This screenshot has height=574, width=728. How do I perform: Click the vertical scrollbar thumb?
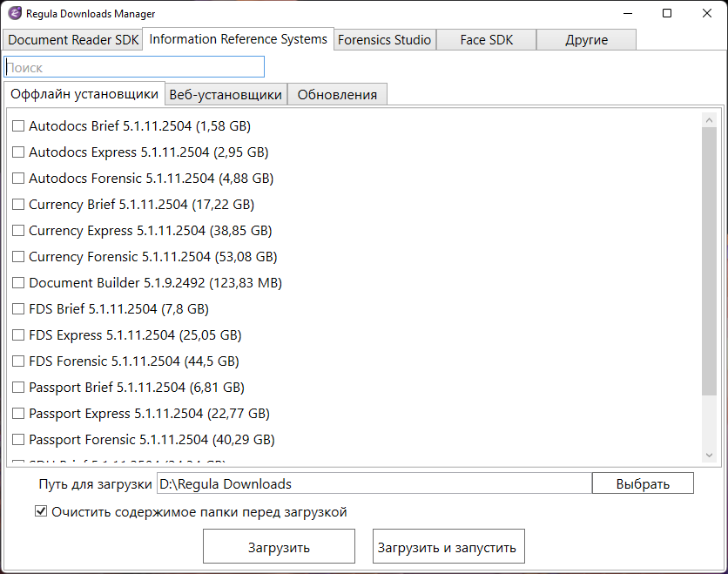coord(709,261)
